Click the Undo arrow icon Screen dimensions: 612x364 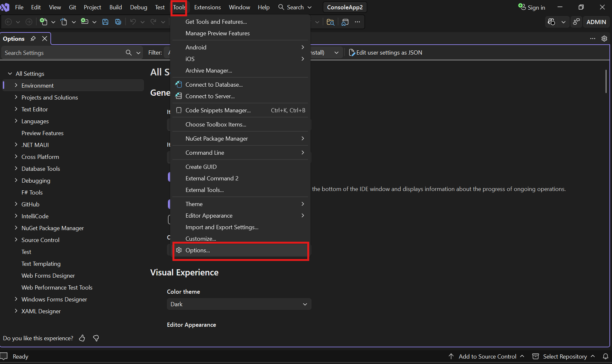pyautogui.click(x=133, y=22)
